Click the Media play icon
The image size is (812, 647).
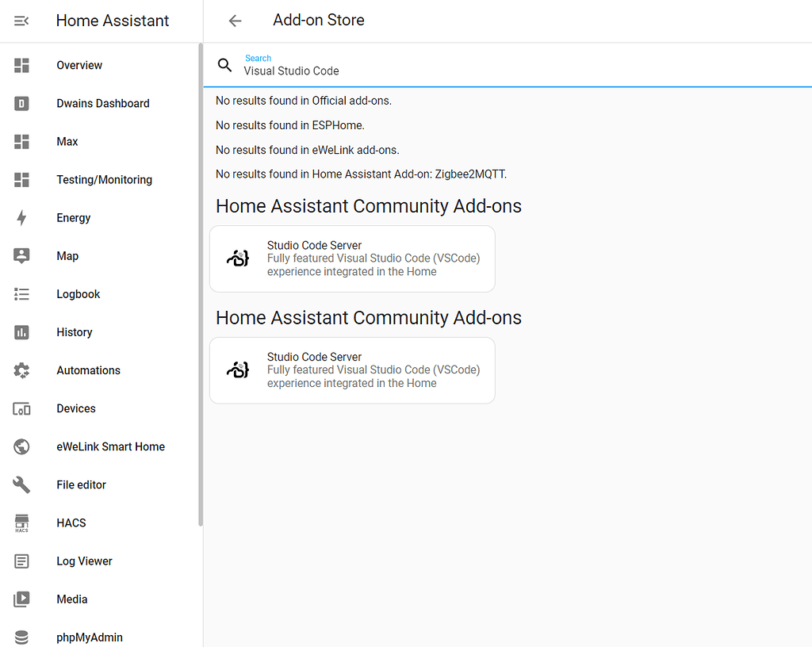coord(21,599)
